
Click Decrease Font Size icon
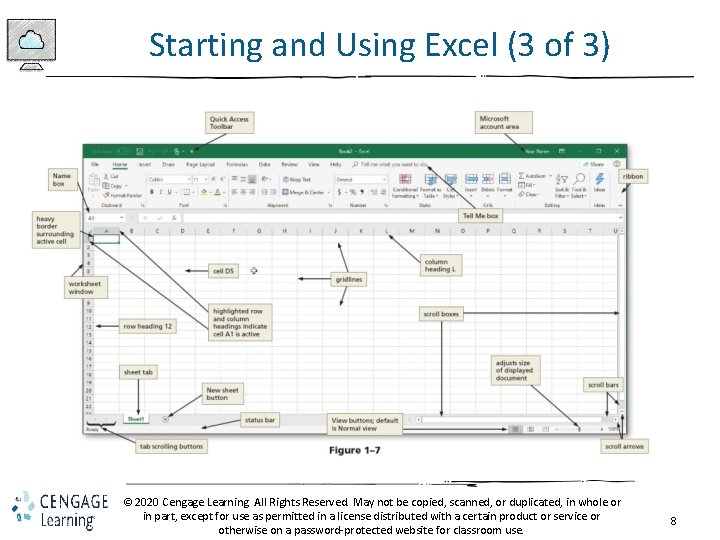click(x=222, y=180)
